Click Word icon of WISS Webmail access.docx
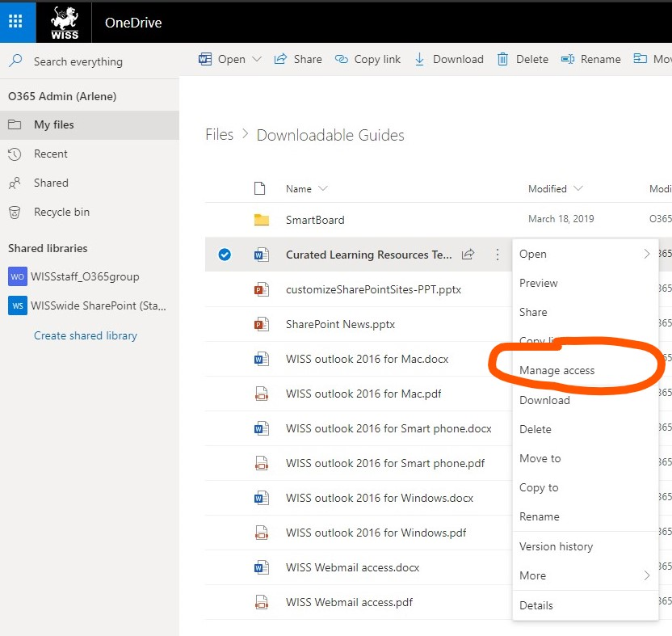 [x=262, y=567]
